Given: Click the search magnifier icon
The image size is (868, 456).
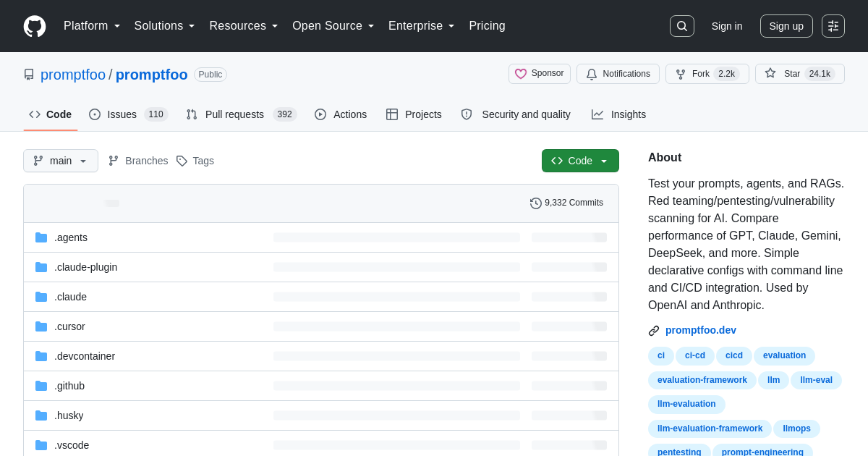Looking at the screenshot, I should [681, 26].
